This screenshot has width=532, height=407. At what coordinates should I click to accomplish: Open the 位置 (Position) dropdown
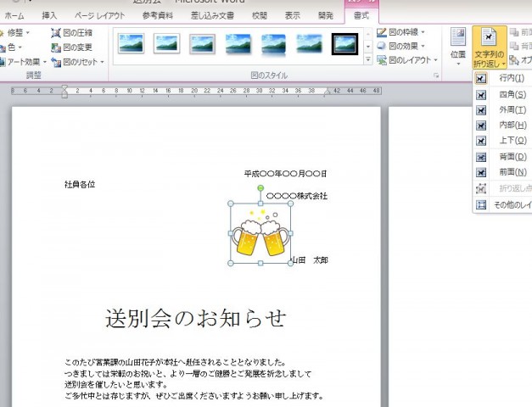[458, 47]
